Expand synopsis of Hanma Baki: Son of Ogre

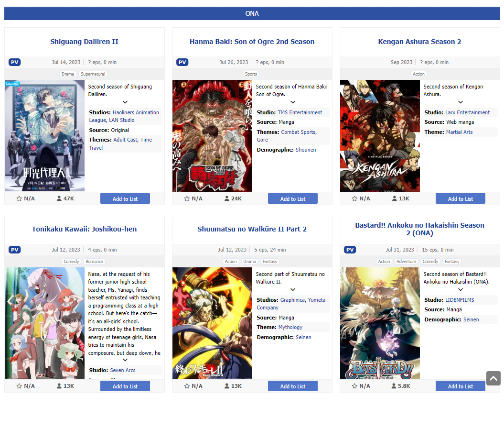(293, 102)
